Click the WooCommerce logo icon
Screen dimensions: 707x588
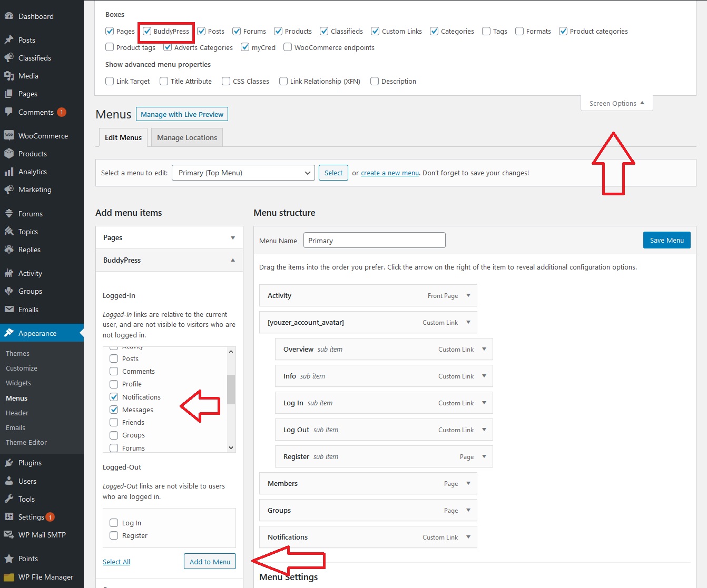coord(9,136)
